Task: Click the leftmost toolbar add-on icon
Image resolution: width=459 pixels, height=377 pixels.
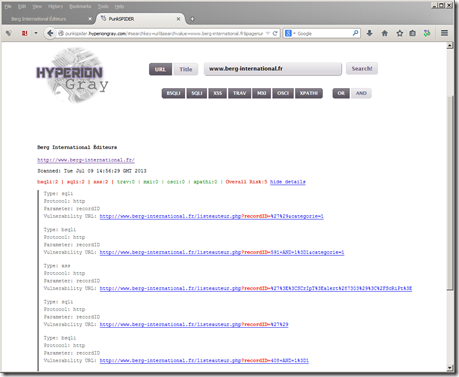Action: 9,33
